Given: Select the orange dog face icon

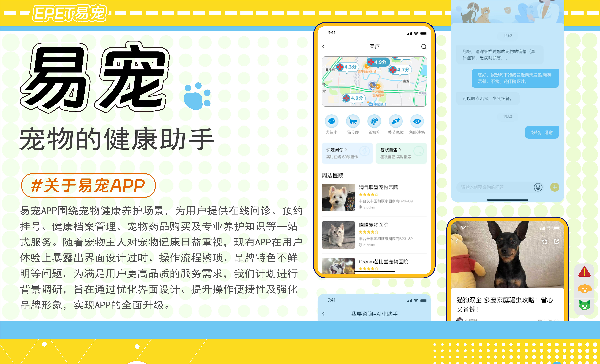Looking at the screenshot, I should [584, 288].
